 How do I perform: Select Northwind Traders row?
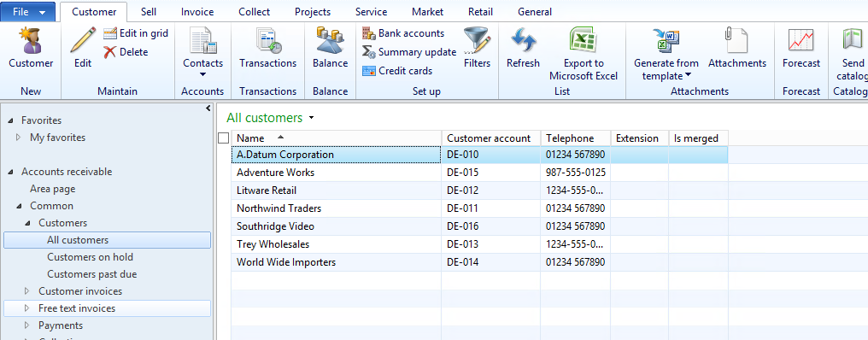pos(479,208)
